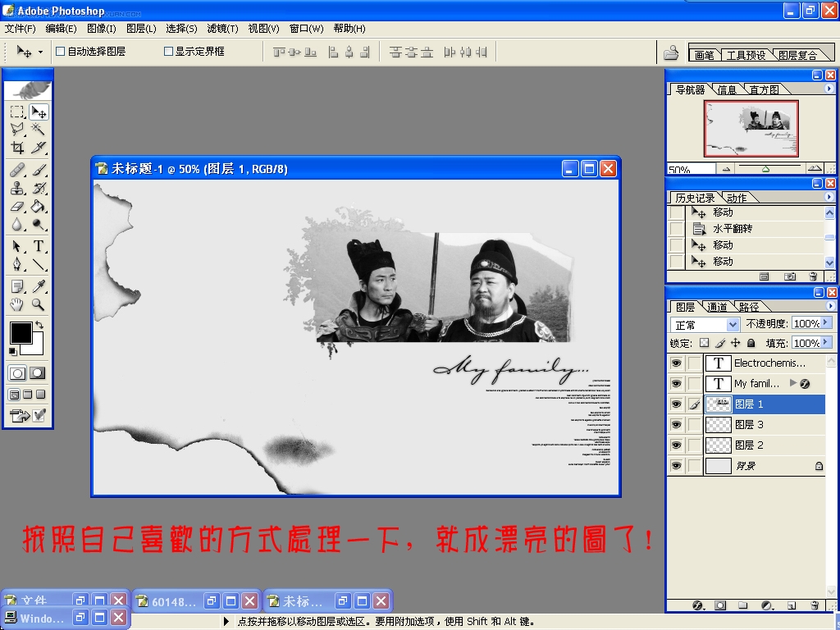Select the Move tool in toolbox
840x630 pixels.
click(39, 112)
